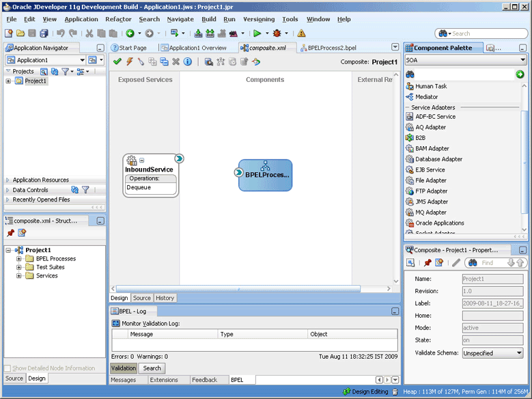
Task: Collapse the InboundService operations toggle
Action: point(141,161)
